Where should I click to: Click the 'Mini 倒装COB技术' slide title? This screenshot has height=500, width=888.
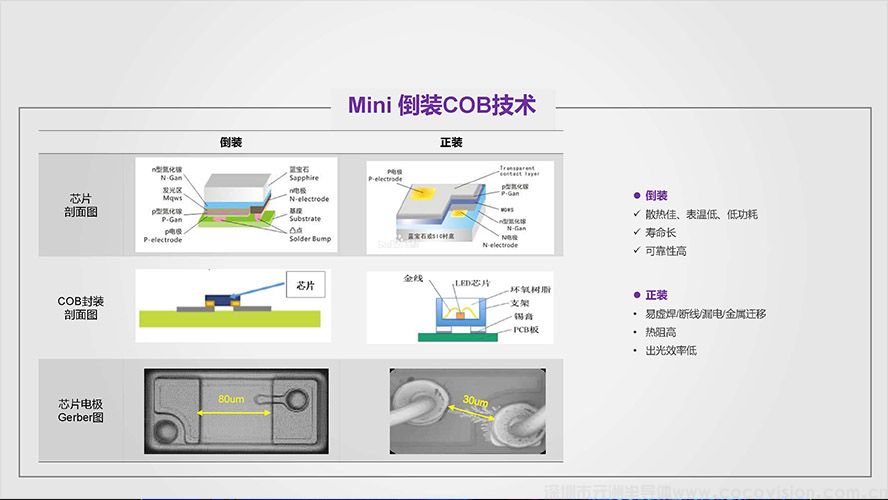[441, 105]
